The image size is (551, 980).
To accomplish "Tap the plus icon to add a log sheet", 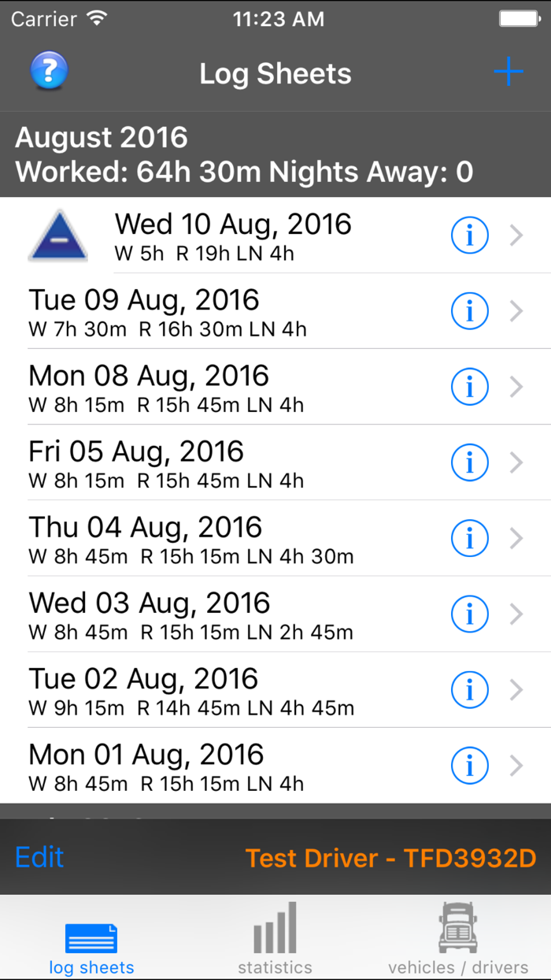I will pyautogui.click(x=508, y=71).
